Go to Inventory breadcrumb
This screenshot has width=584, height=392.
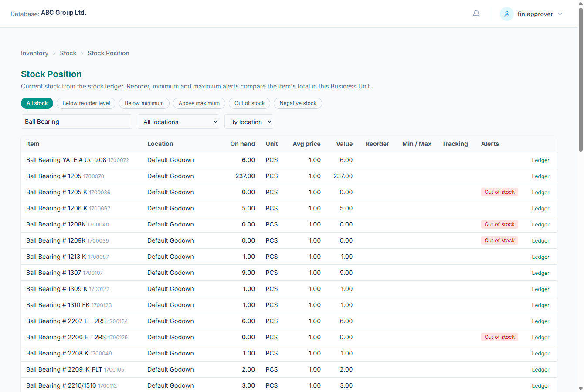(x=35, y=53)
